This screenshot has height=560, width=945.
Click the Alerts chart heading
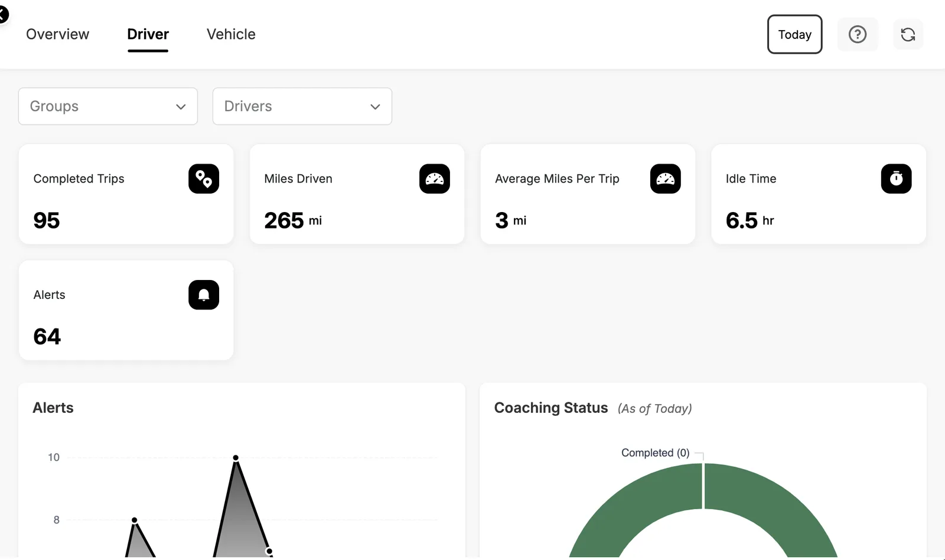(53, 408)
